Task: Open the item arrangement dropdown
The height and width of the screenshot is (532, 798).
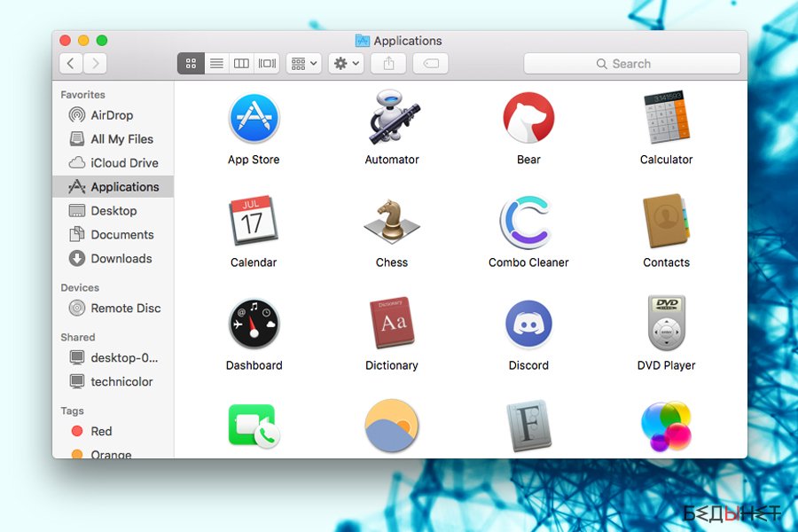Action: [x=304, y=64]
